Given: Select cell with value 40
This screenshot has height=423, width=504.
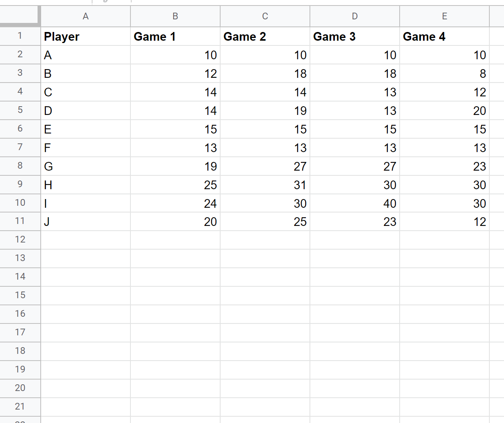Looking at the screenshot, I should pyautogui.click(x=355, y=203).
